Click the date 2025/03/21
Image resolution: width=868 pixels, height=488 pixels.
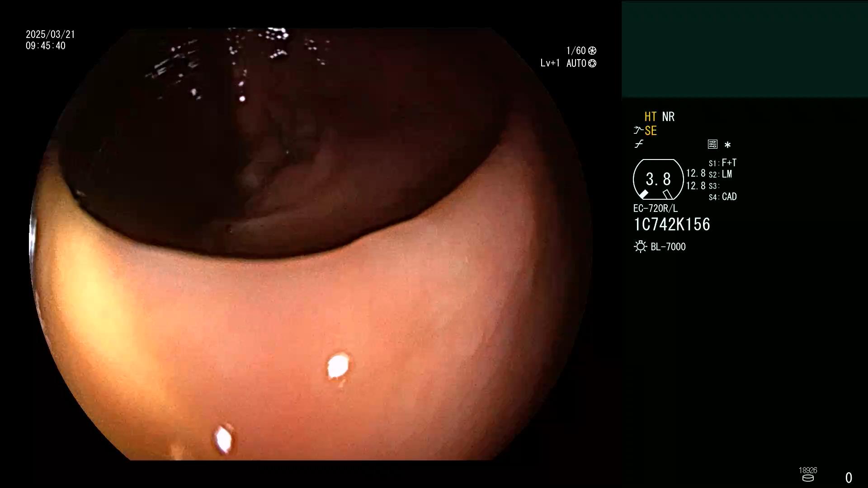click(x=50, y=34)
